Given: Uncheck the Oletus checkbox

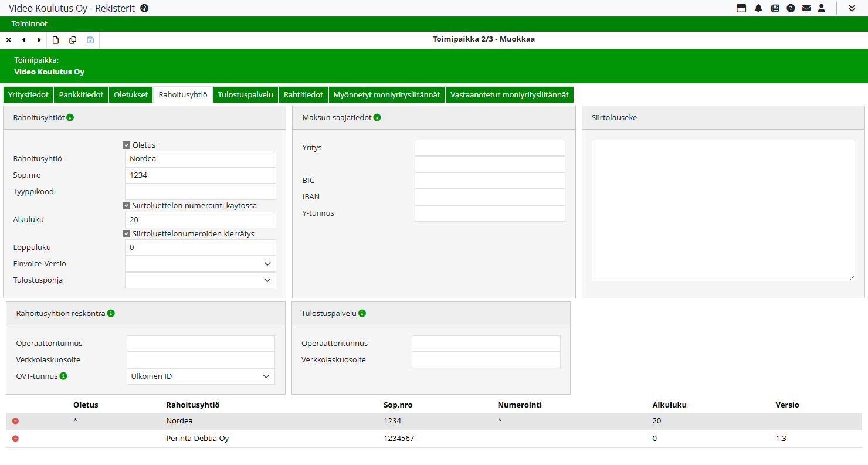Looking at the screenshot, I should point(126,145).
